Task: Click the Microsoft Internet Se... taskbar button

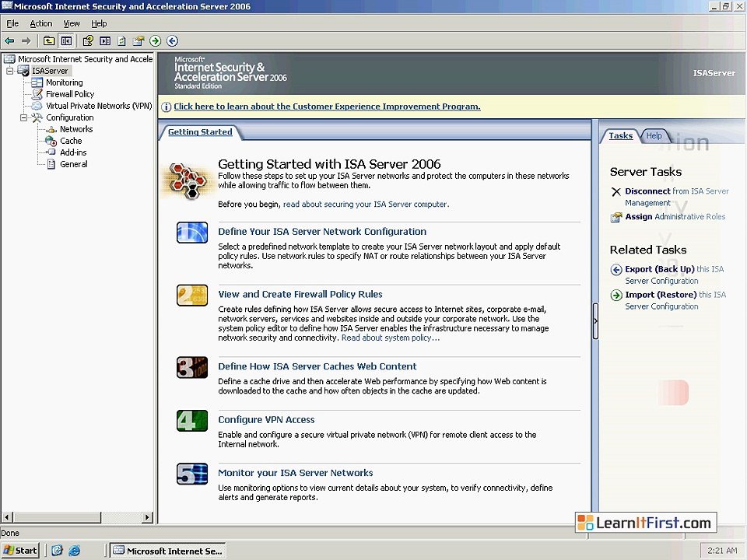Action: 168,551
